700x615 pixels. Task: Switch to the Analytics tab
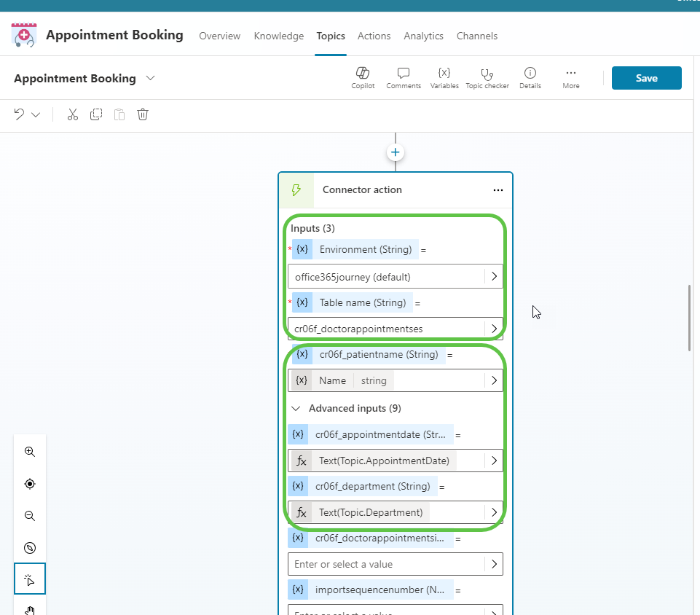coord(423,36)
